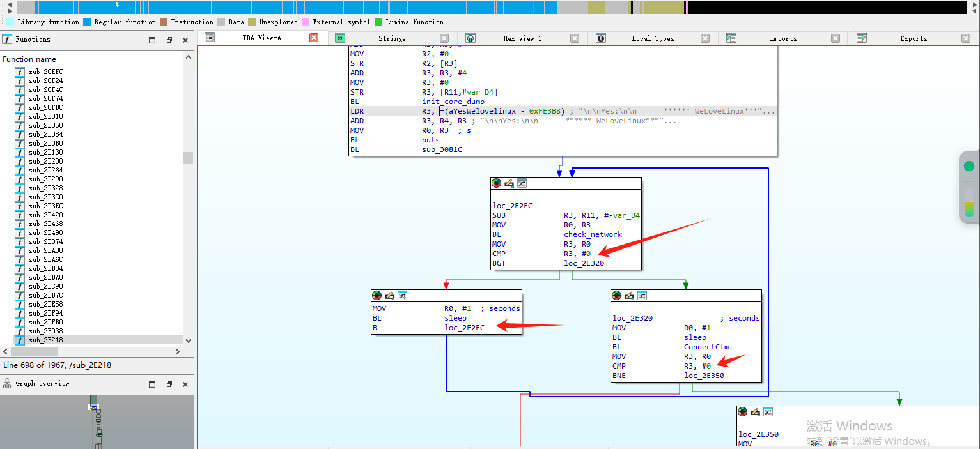Click function list horizontal scroll-right arrow
Image resolution: width=980 pixels, height=449 pixels.
(178, 351)
